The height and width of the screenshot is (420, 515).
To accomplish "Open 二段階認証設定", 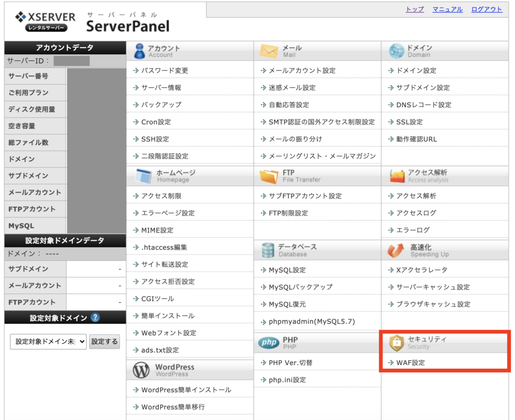I will [x=164, y=156].
